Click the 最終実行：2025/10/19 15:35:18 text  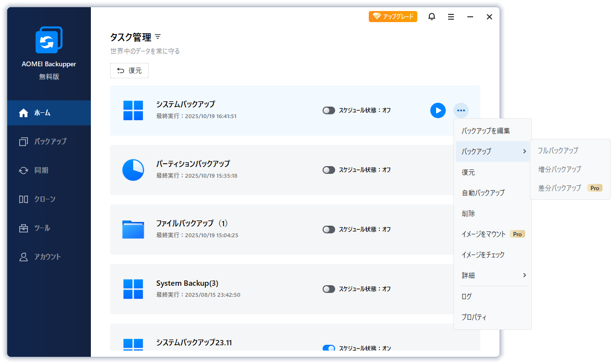pyautogui.click(x=196, y=176)
